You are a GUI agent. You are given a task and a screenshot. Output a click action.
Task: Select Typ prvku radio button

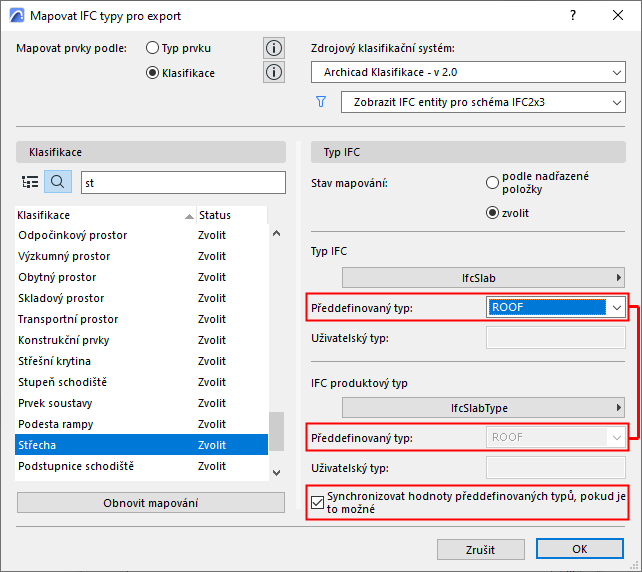click(153, 48)
